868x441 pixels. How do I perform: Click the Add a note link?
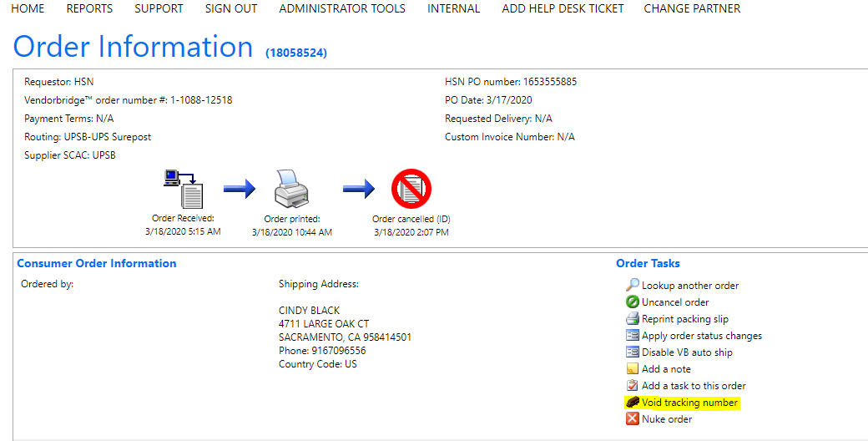pyautogui.click(x=666, y=369)
